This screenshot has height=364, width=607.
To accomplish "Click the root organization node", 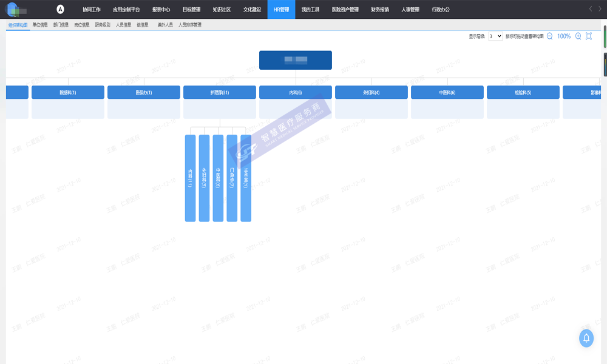I will point(296,60).
